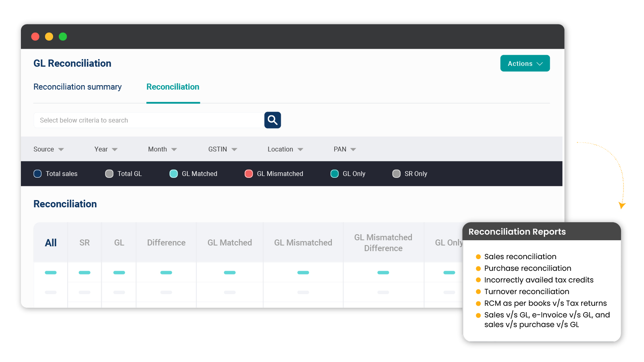
Task: Select the GL Matched radio indicator
Action: point(174,174)
